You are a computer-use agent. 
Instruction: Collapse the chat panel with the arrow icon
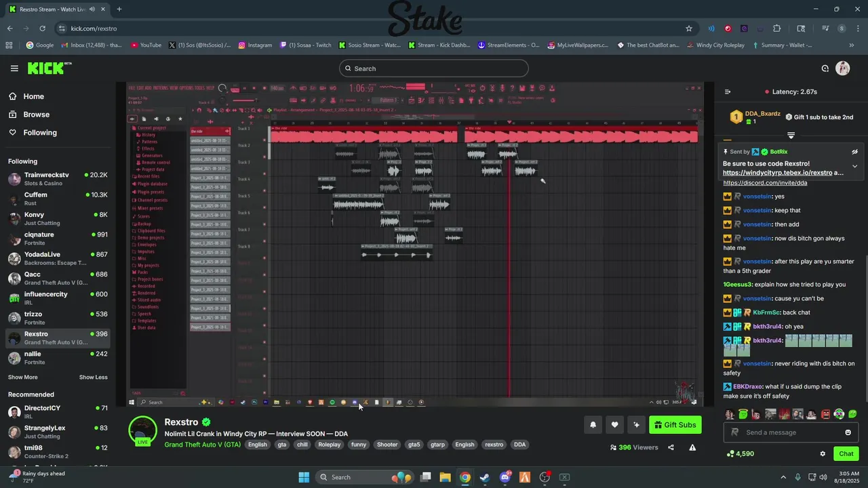(x=728, y=91)
